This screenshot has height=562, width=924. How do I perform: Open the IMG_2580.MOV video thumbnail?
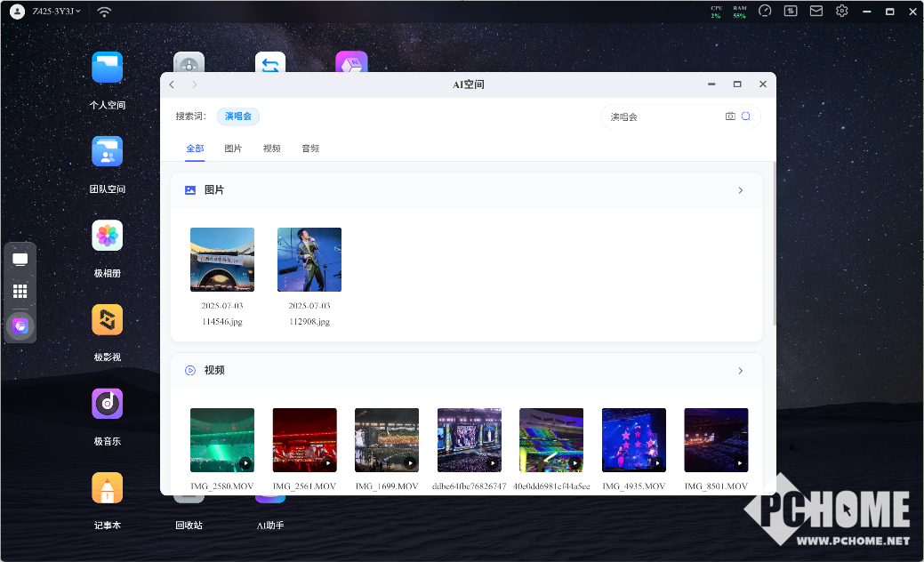tap(222, 440)
